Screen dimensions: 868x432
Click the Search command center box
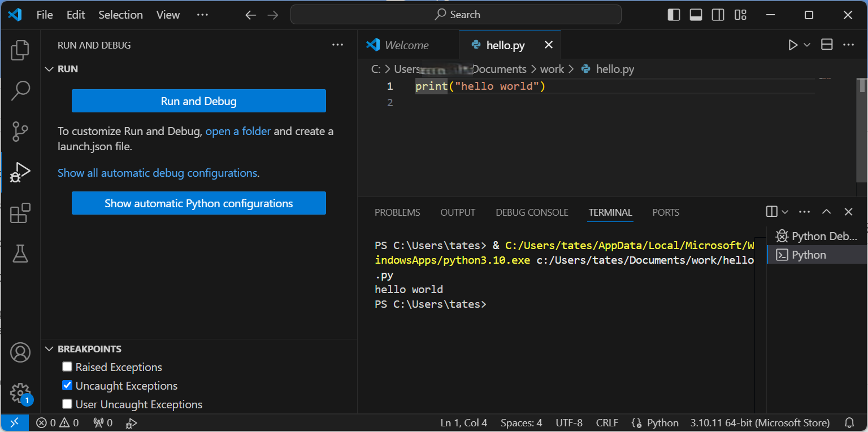point(456,15)
